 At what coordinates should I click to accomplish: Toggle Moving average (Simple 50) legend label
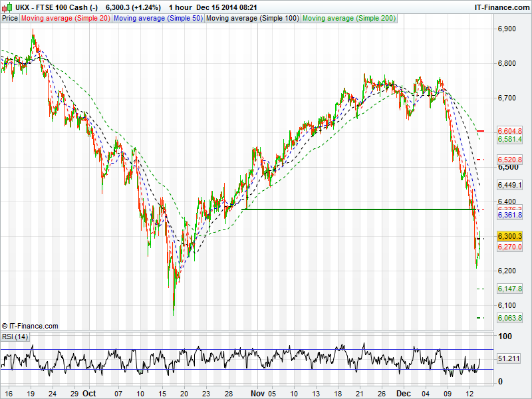point(158,18)
